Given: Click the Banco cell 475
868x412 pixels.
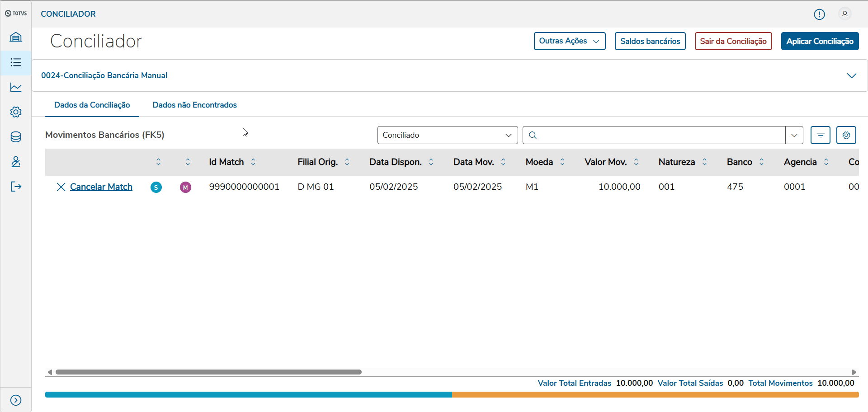Looking at the screenshot, I should pos(735,187).
